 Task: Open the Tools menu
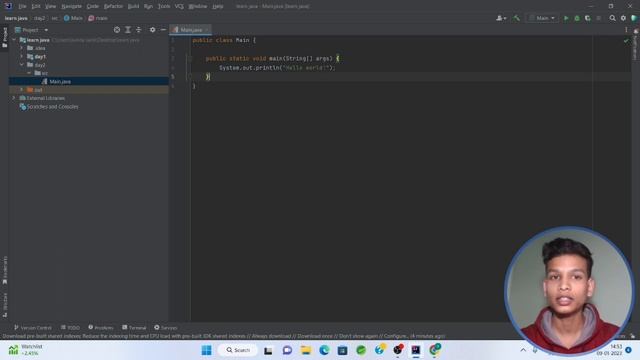(164, 7)
